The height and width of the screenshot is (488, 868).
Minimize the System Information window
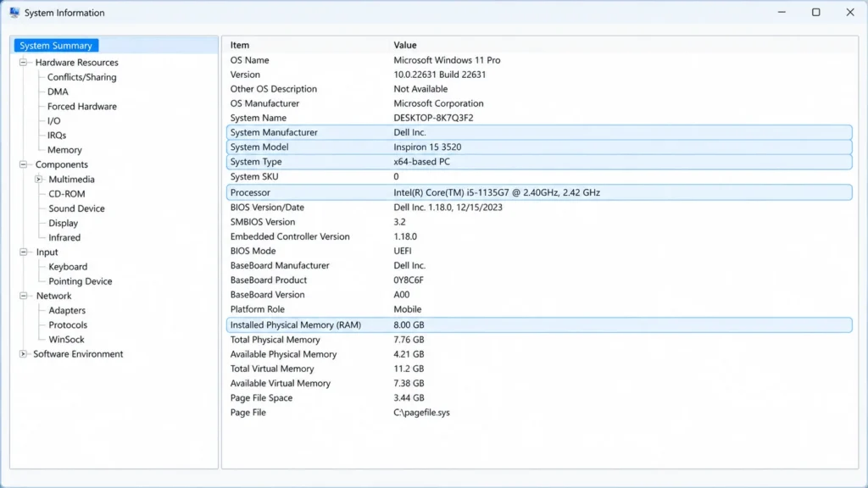[782, 12]
